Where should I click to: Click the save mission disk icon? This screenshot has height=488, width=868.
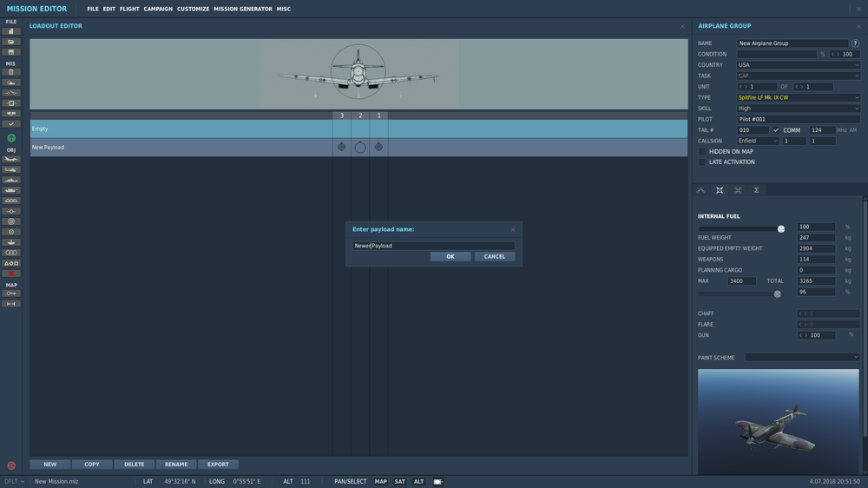click(11, 52)
